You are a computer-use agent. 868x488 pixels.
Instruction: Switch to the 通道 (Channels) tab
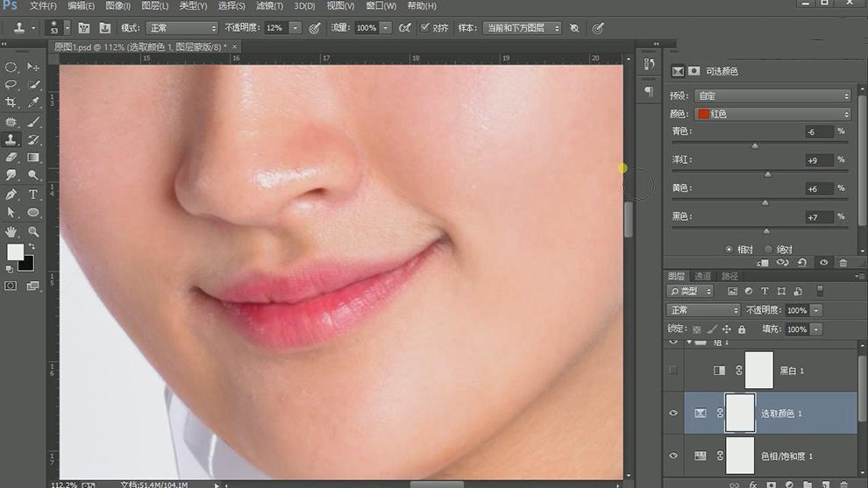(x=703, y=276)
